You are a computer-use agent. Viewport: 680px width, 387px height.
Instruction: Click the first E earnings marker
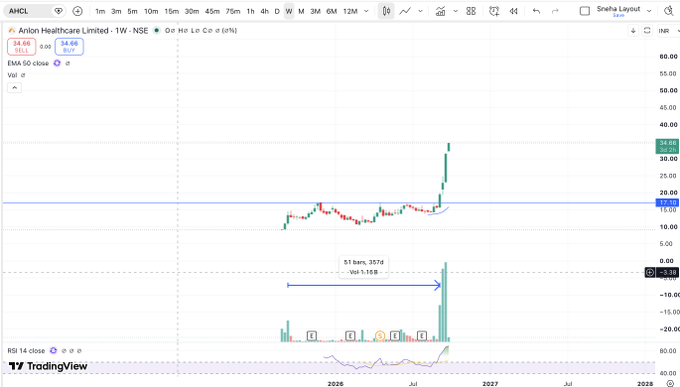tap(311, 335)
